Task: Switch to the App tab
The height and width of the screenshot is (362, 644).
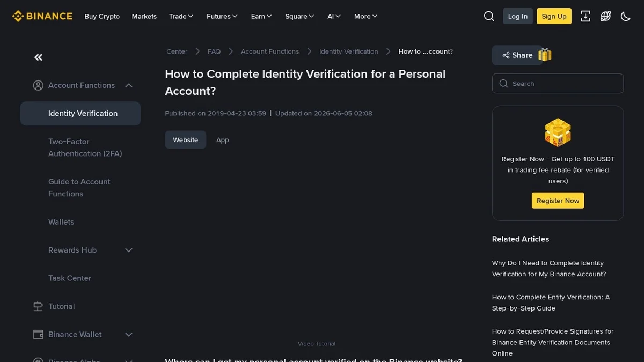Action: [223, 139]
